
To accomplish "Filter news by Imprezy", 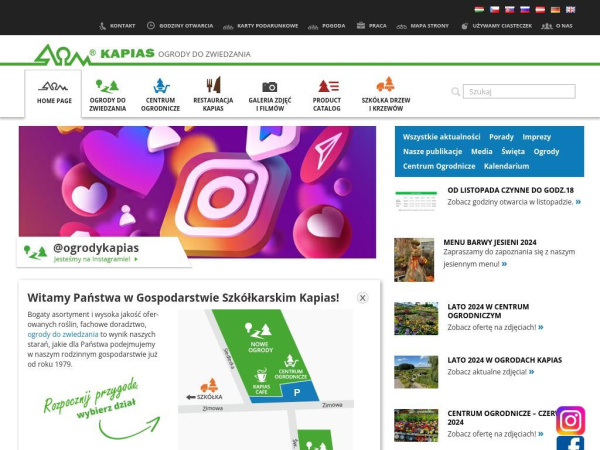I will pos(536,137).
